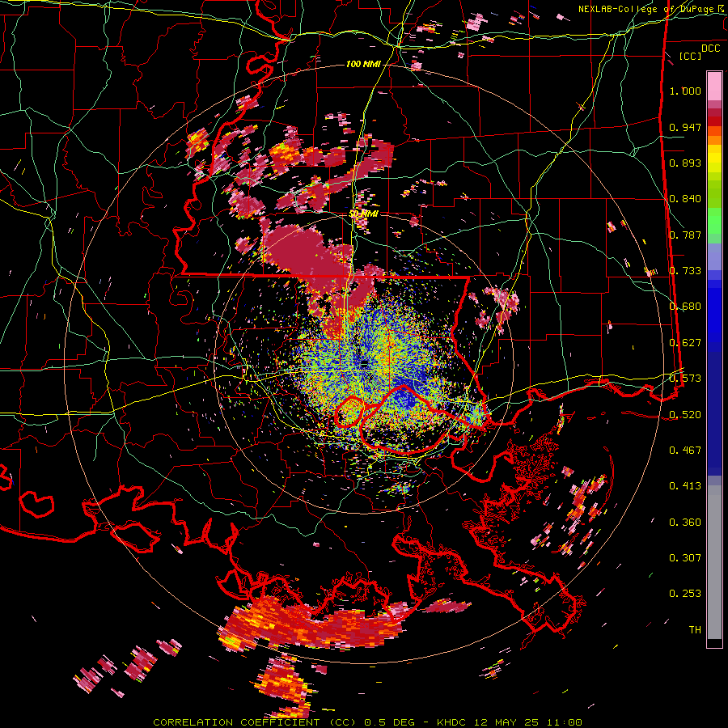The height and width of the screenshot is (728, 728).
Task: Select the 0.360 color scale value
Action: [685, 523]
